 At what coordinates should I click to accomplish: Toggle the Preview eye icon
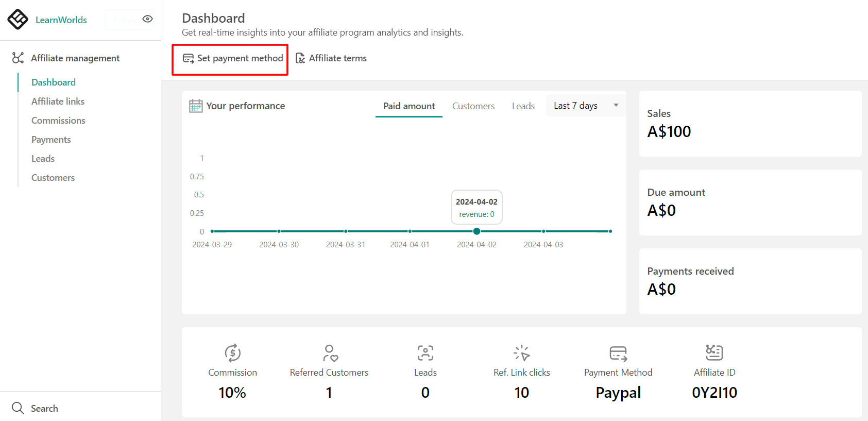[147, 19]
